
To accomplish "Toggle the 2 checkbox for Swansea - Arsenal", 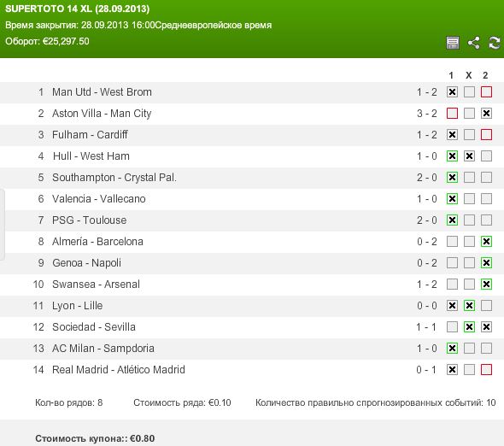I will tap(486, 285).
